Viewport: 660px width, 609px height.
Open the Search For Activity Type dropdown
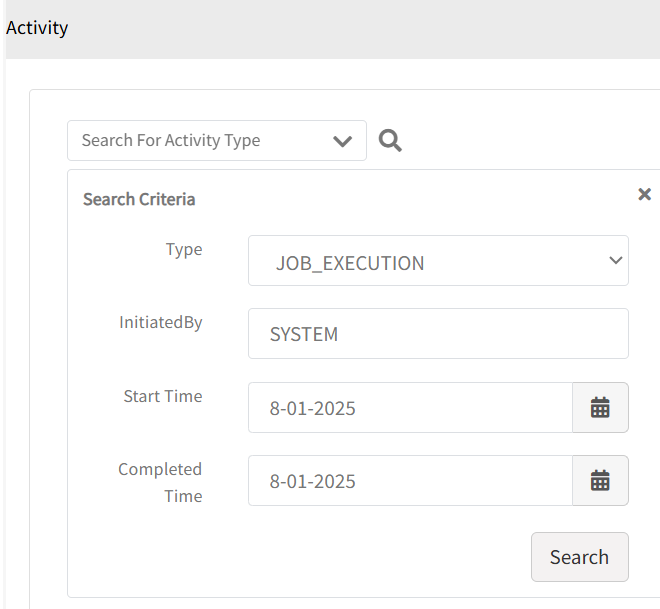pyautogui.click(x=217, y=141)
